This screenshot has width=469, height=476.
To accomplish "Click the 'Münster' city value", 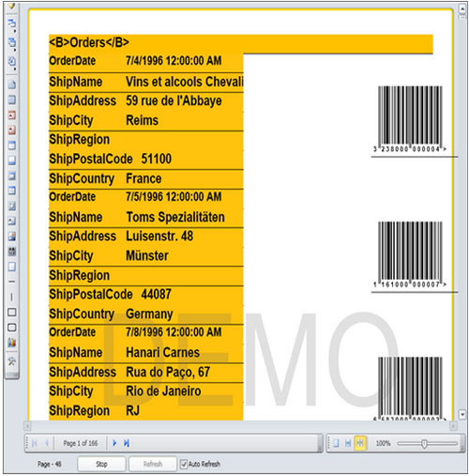I will click(147, 255).
